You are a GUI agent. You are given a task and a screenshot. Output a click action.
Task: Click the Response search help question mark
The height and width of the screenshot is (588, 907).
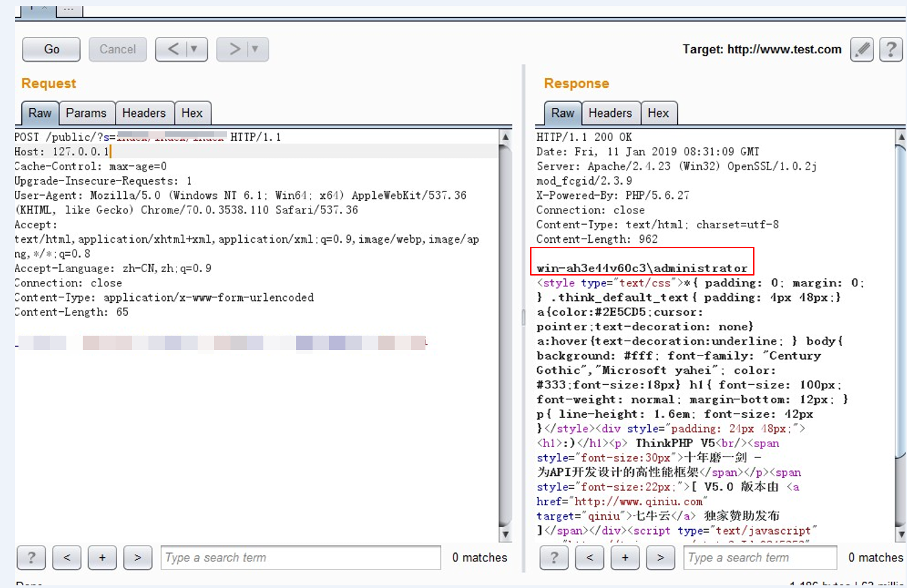[x=554, y=558]
